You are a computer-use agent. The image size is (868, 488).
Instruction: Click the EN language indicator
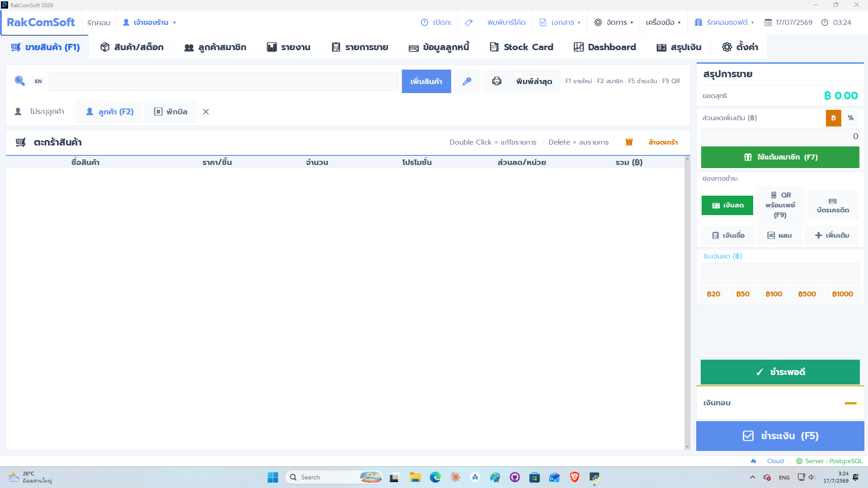tap(38, 81)
